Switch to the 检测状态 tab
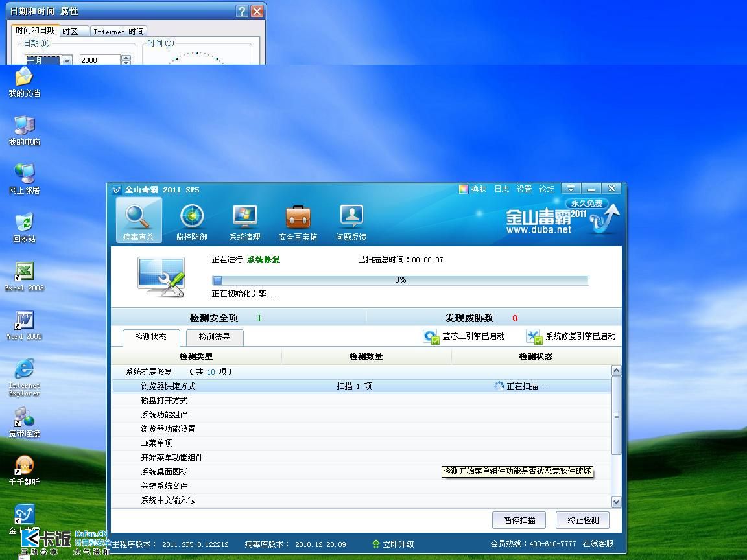This screenshot has height=560, width=747. coord(151,337)
